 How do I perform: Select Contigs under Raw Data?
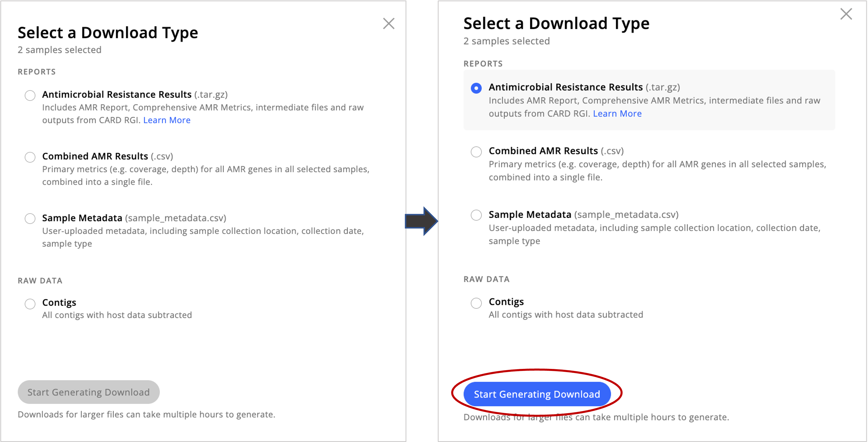(x=30, y=303)
